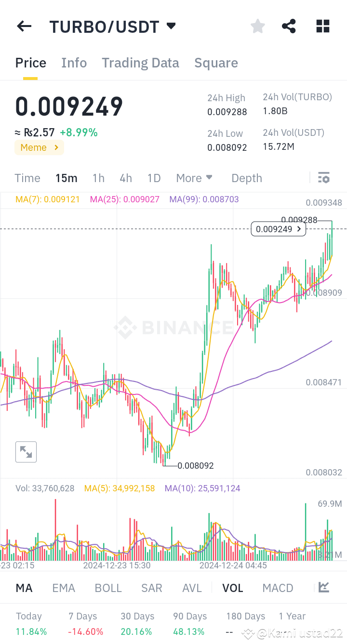Open the Square tab
The image size is (347, 644).
coord(216,63)
